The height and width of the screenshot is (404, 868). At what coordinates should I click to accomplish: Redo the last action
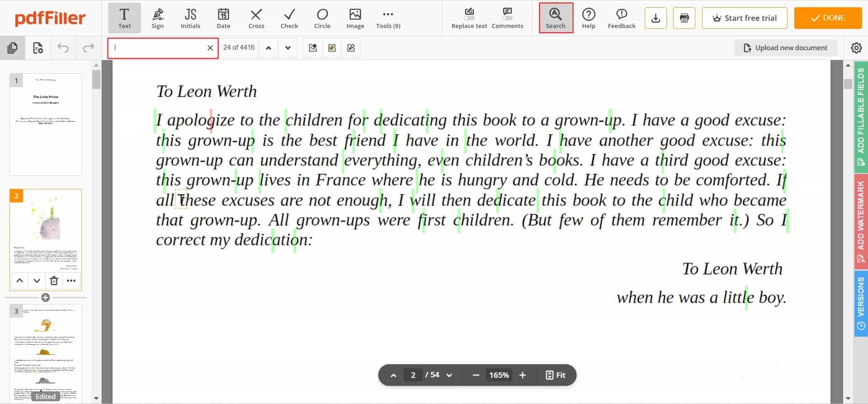88,48
